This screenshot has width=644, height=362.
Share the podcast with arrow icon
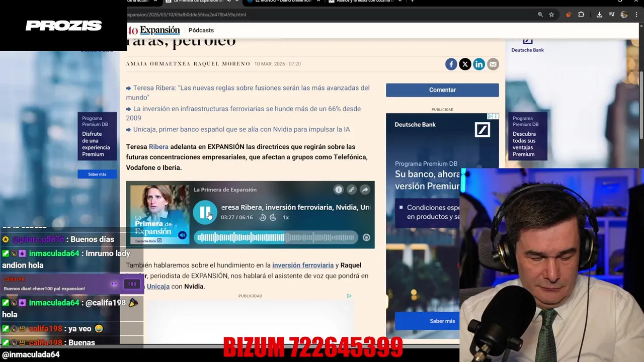pyautogui.click(x=365, y=190)
